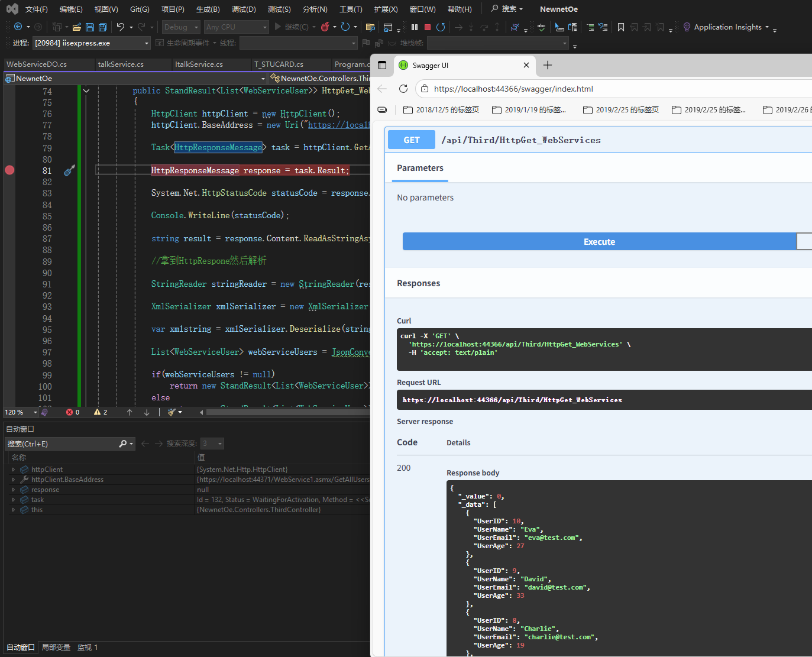Switch to the T_STUCARD.cs tab

pos(279,64)
